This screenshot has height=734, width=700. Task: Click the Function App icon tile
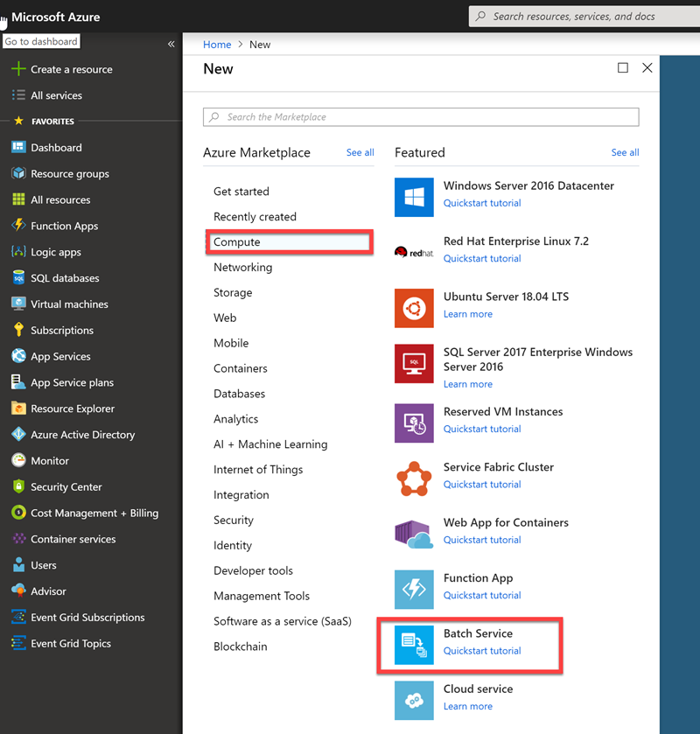coord(414,590)
